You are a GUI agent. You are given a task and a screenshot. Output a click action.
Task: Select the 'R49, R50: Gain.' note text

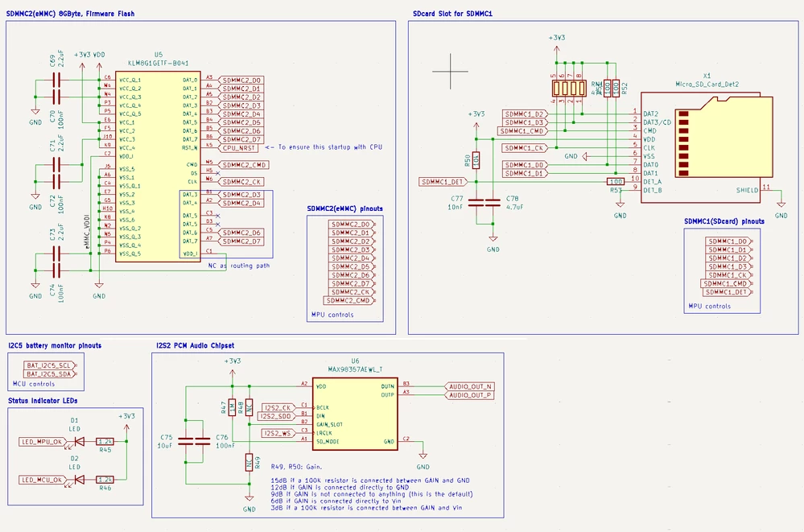coord(296,467)
